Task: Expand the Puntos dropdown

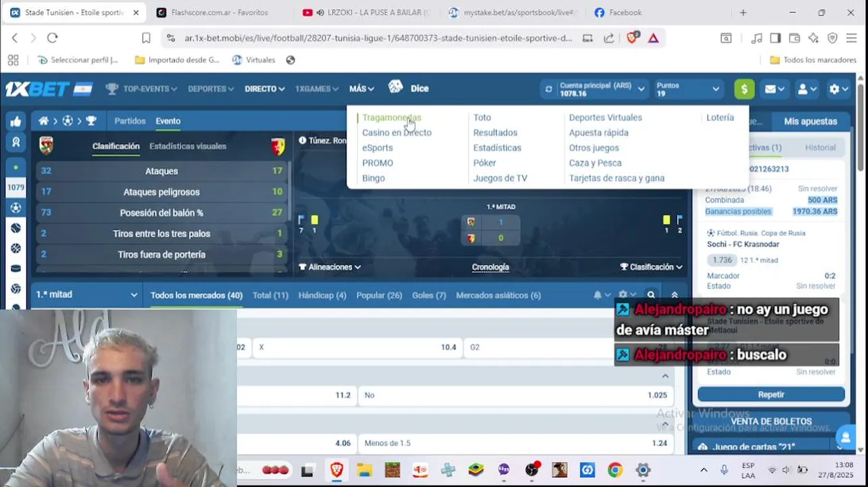Action: point(716,89)
